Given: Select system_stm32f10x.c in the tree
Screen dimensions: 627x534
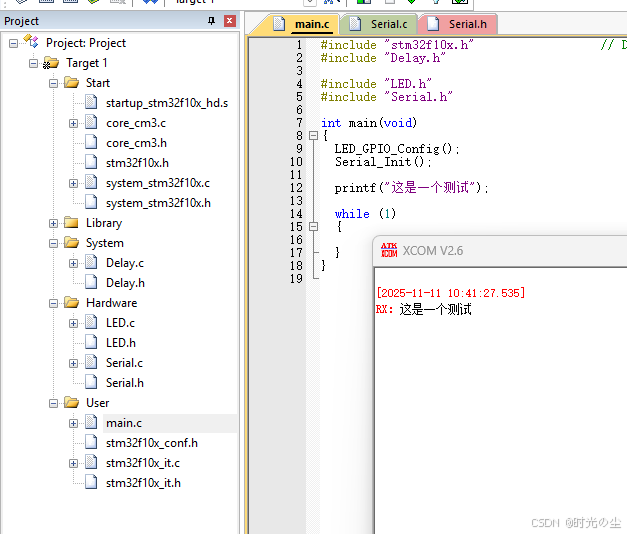Looking at the screenshot, I should click(158, 183).
